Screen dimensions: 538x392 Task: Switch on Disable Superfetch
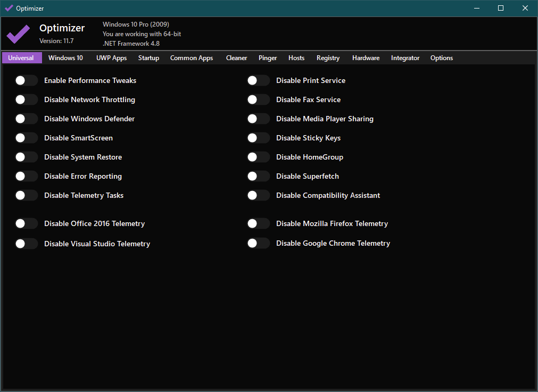258,176
